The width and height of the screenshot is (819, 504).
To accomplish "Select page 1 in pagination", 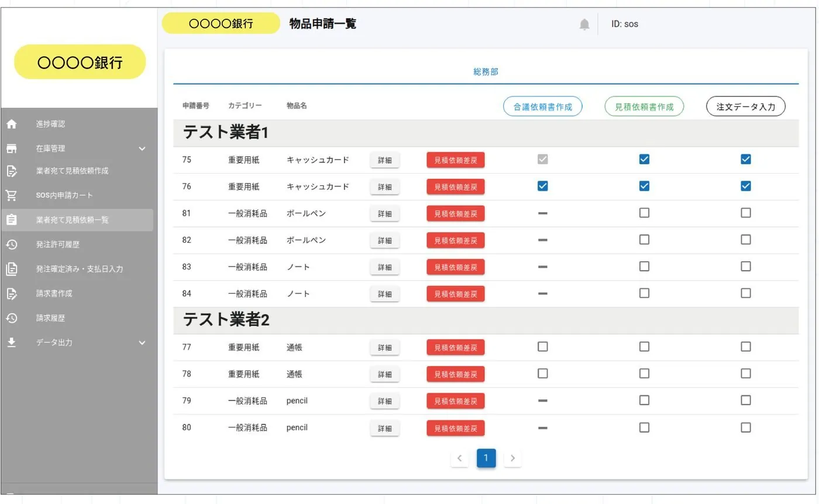I will pyautogui.click(x=486, y=458).
